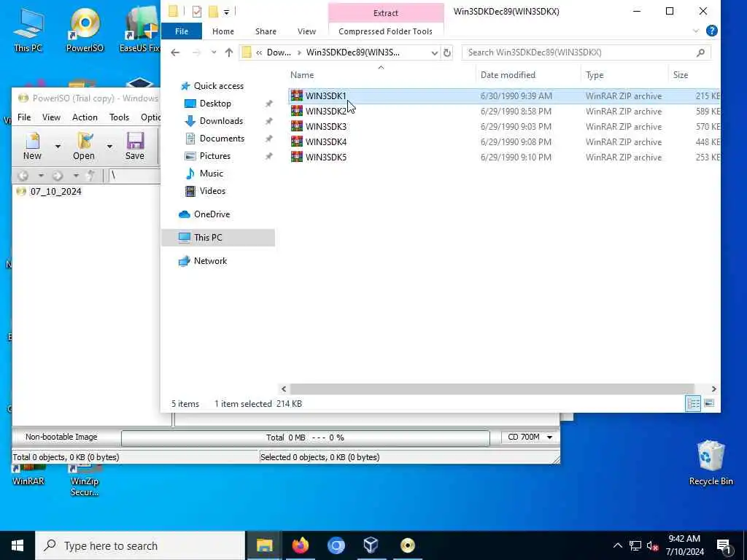The image size is (747, 560).
Task: Switch to the Home ribbon tab
Action: pyautogui.click(x=223, y=31)
